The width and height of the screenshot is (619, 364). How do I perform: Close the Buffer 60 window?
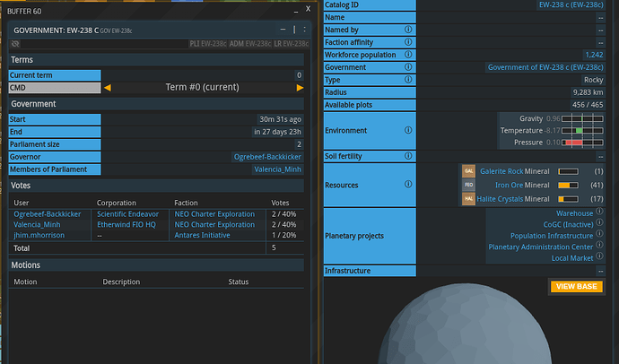(x=308, y=9)
